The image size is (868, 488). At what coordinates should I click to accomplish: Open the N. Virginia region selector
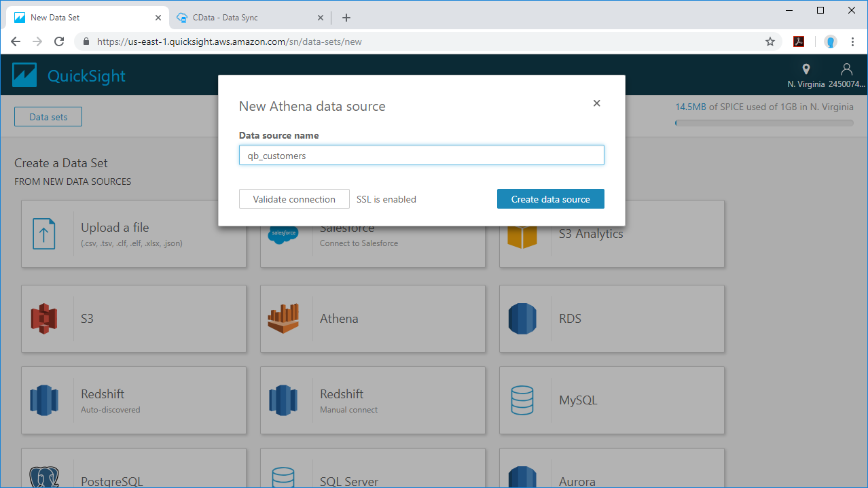click(x=806, y=75)
